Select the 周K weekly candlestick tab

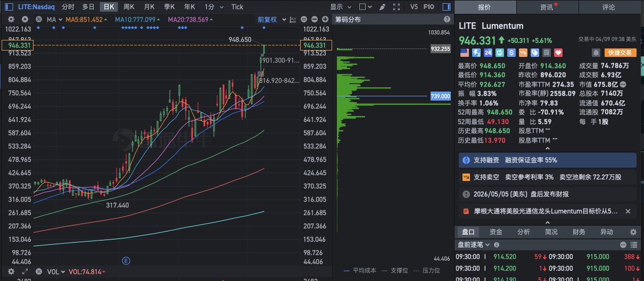128,7
